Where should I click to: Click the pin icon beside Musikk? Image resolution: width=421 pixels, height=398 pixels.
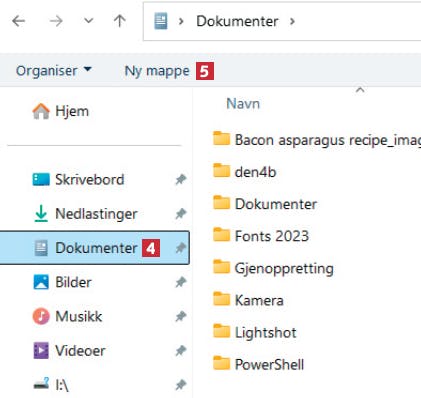[181, 316]
